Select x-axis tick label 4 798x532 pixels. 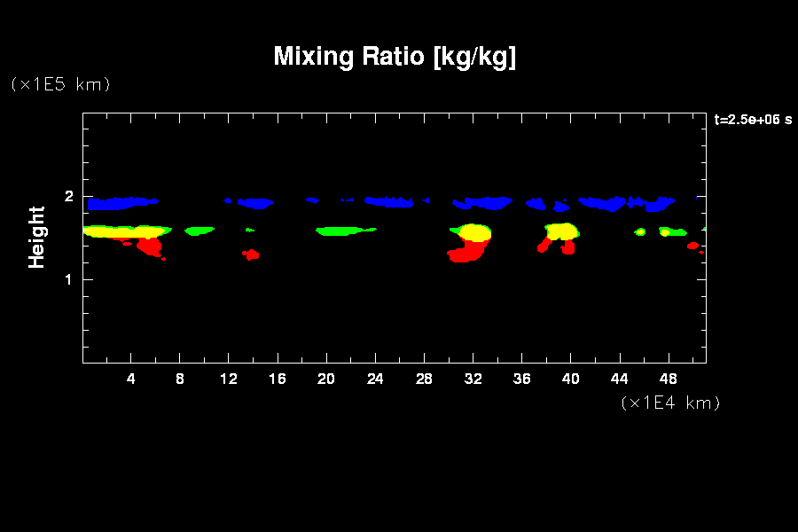click(x=131, y=379)
